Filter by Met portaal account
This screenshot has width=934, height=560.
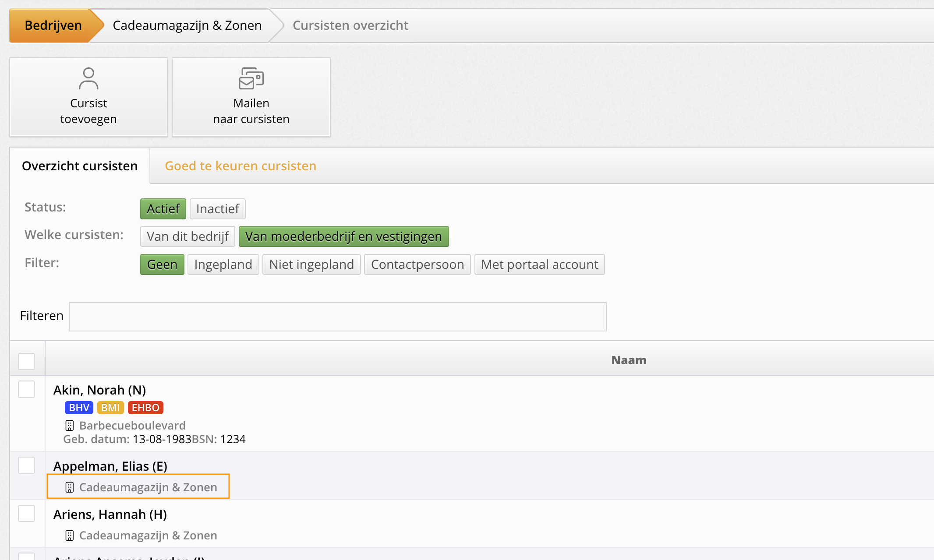pyautogui.click(x=539, y=264)
